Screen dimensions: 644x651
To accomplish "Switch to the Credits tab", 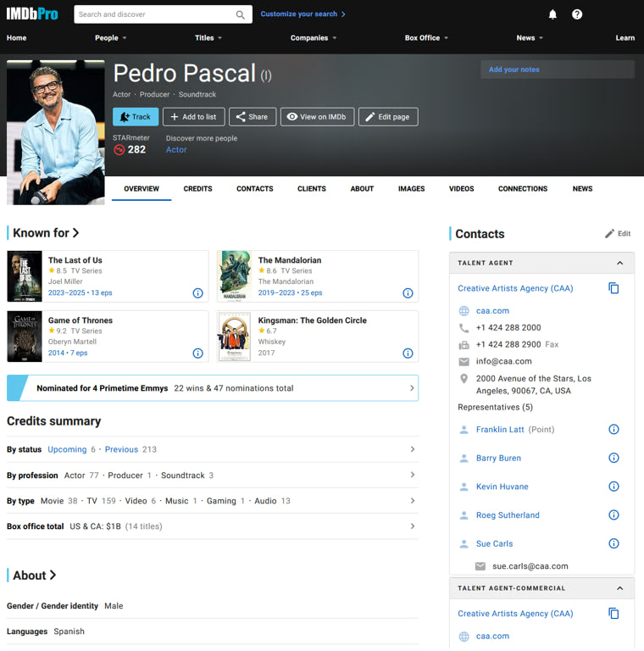I will [x=197, y=189].
